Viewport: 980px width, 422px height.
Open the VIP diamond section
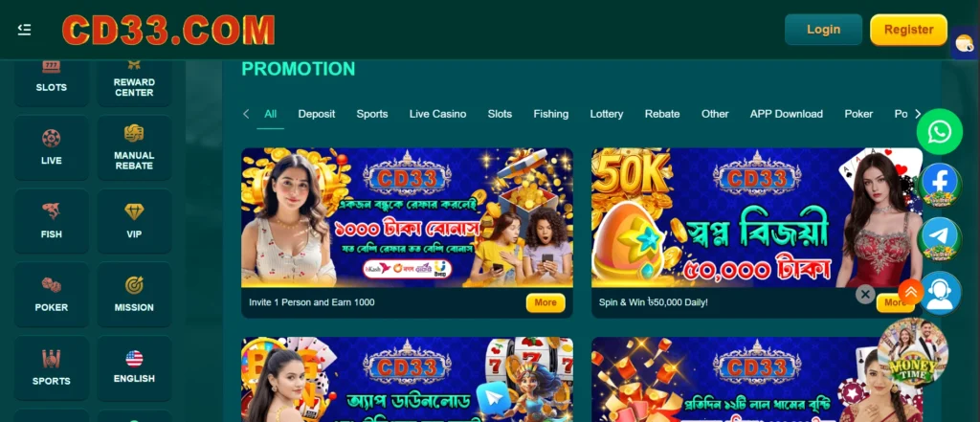[134, 221]
